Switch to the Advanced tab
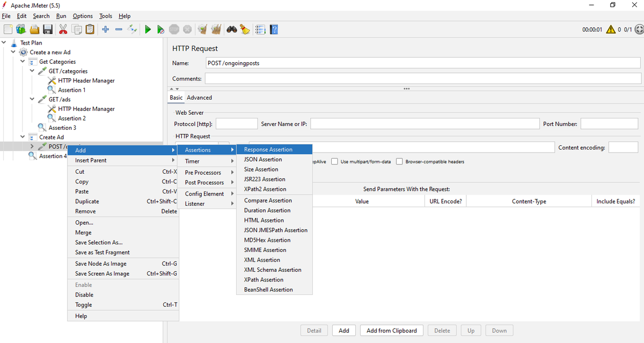The width and height of the screenshot is (644, 343). tap(199, 98)
